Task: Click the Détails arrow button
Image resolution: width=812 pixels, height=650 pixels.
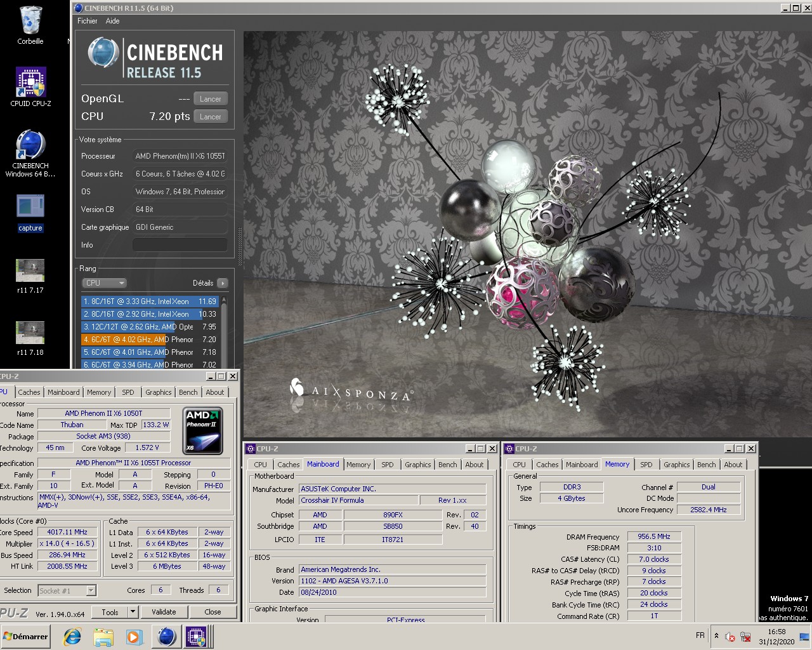Action: (222, 283)
